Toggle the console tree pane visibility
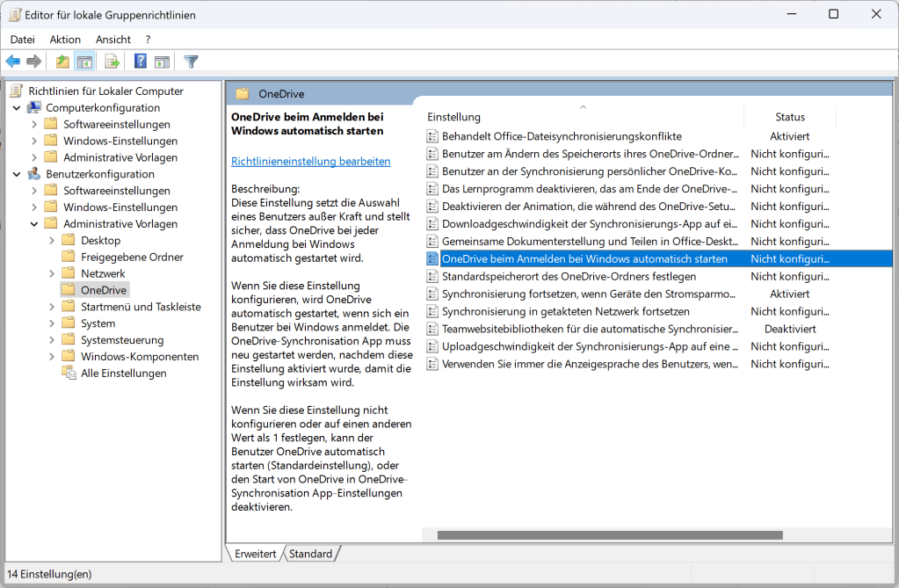Screen dimensions: 899x588 tap(84, 61)
